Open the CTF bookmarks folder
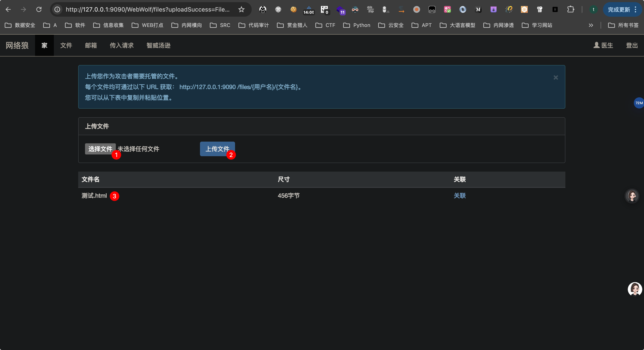Image resolution: width=644 pixels, height=350 pixels. point(325,25)
